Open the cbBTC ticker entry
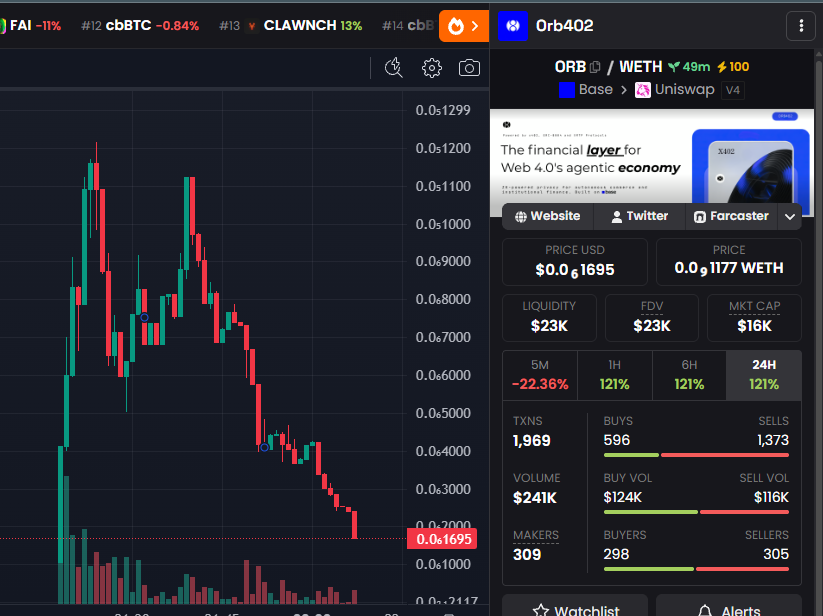The width and height of the screenshot is (823, 616). click(140, 26)
